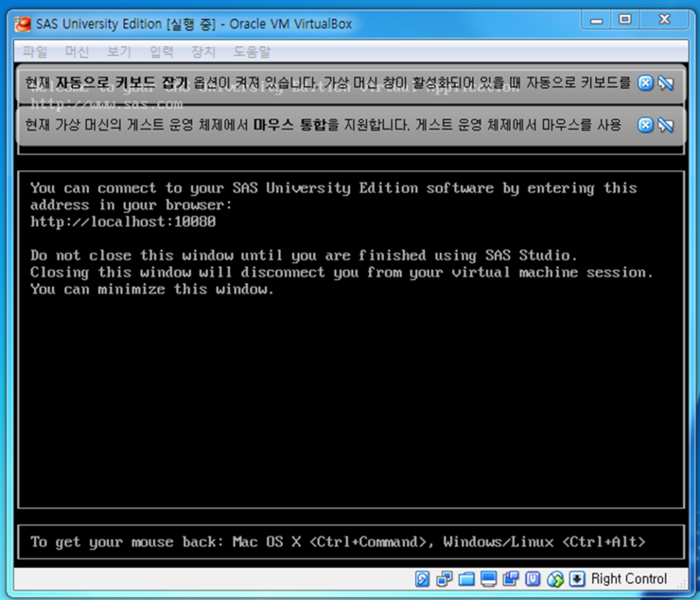The height and width of the screenshot is (600, 700).
Task: Open the 보기 menu
Action: [x=119, y=52]
